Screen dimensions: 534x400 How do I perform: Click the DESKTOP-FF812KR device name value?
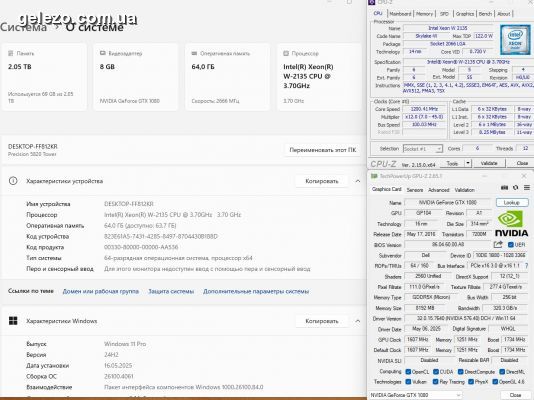(x=129, y=204)
